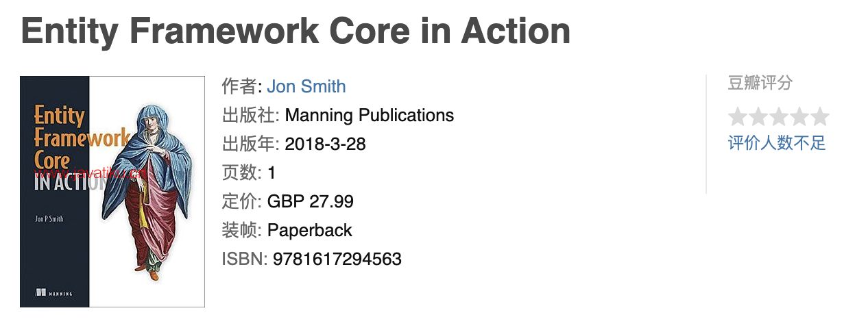Screen dimensions: 868x330
Task: Click the Manning Publications publisher text
Action: pos(370,115)
